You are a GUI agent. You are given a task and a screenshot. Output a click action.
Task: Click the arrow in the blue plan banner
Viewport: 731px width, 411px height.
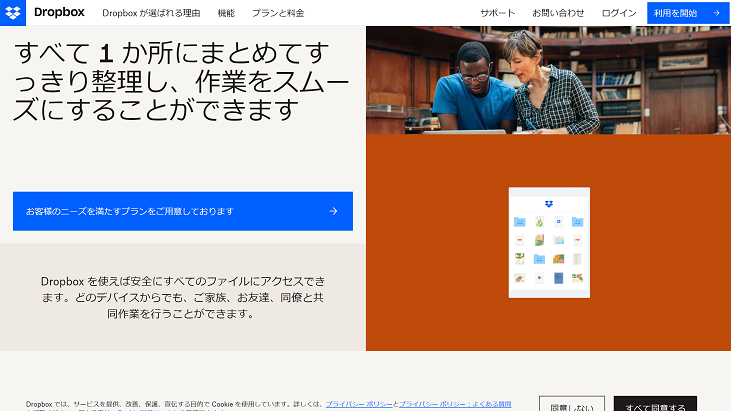click(333, 211)
